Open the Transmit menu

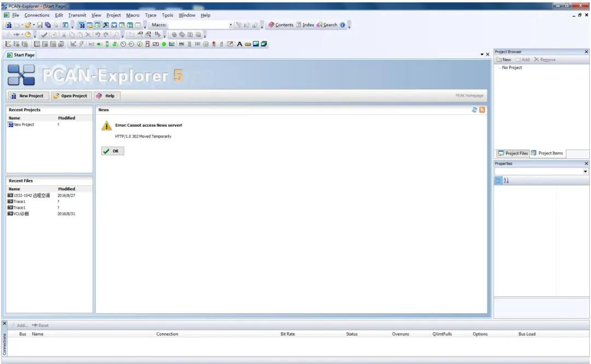click(77, 15)
